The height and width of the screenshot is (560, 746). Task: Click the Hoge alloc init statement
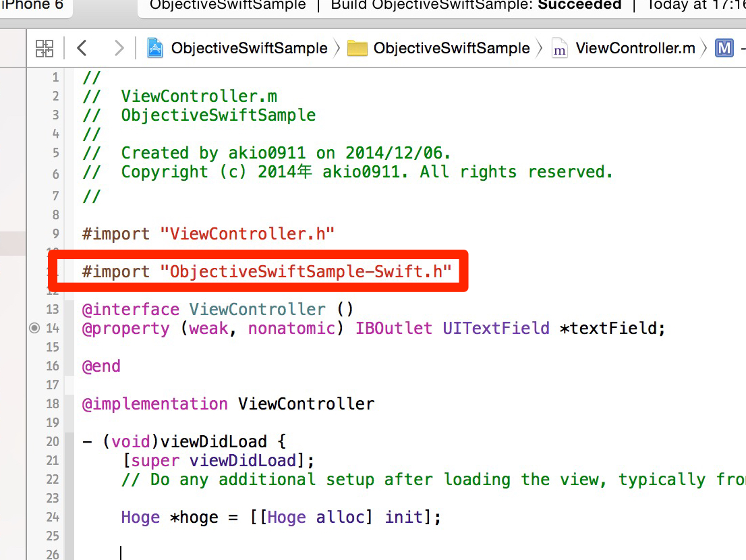coord(281,517)
